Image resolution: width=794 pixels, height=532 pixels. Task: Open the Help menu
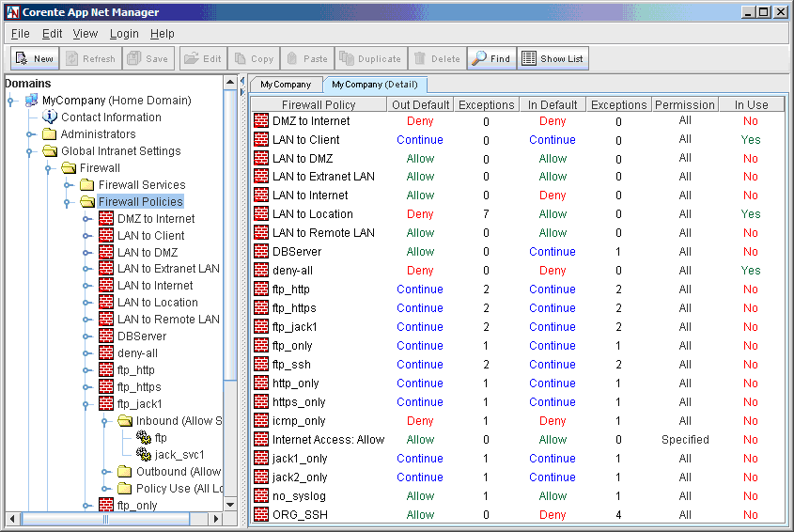click(162, 34)
